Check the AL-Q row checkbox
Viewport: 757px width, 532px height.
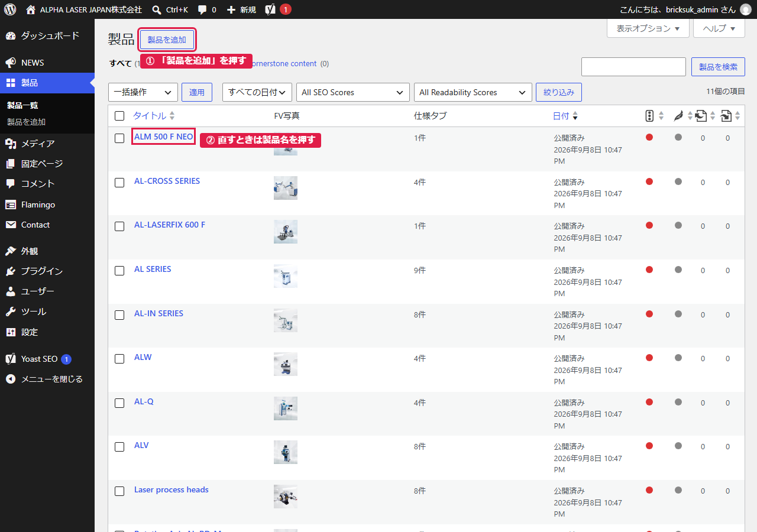tap(119, 403)
